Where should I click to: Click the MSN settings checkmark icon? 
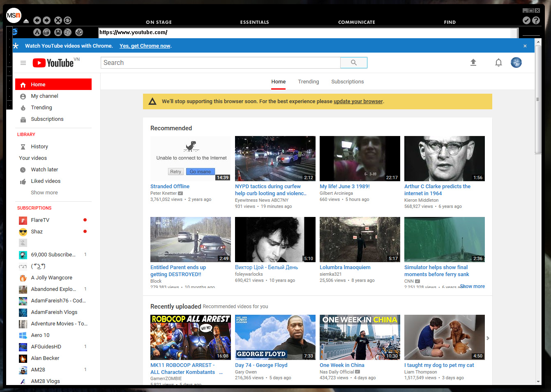pyautogui.click(x=526, y=20)
